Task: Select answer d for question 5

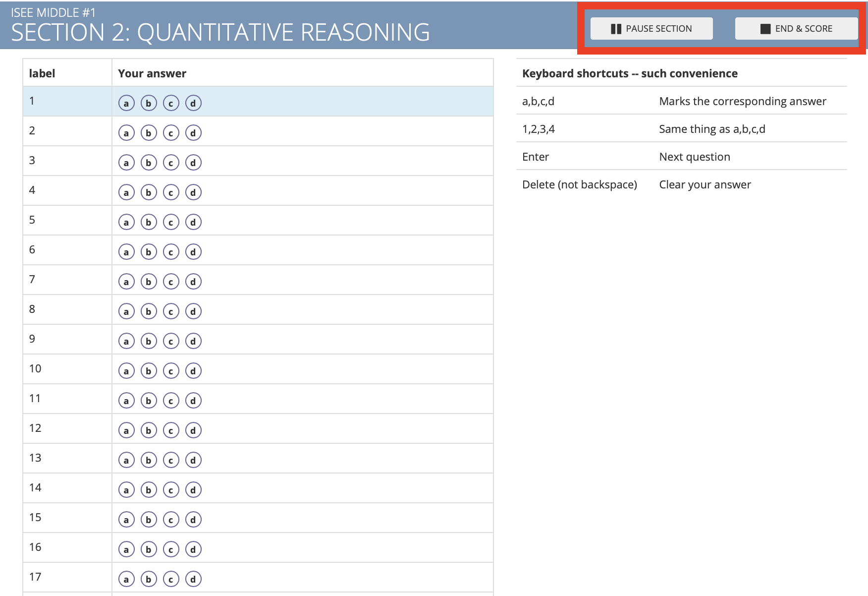Action: click(193, 222)
